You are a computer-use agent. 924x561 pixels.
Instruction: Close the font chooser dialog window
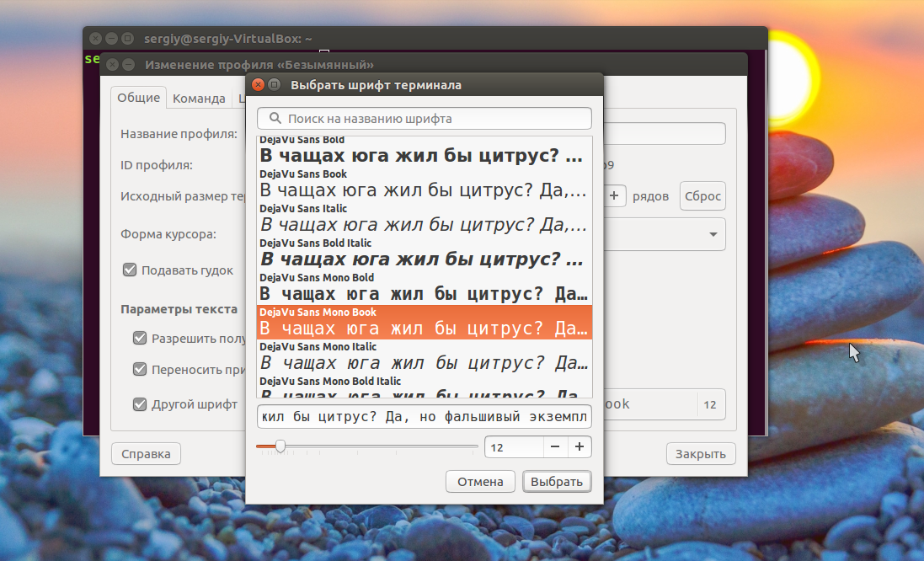click(x=259, y=85)
